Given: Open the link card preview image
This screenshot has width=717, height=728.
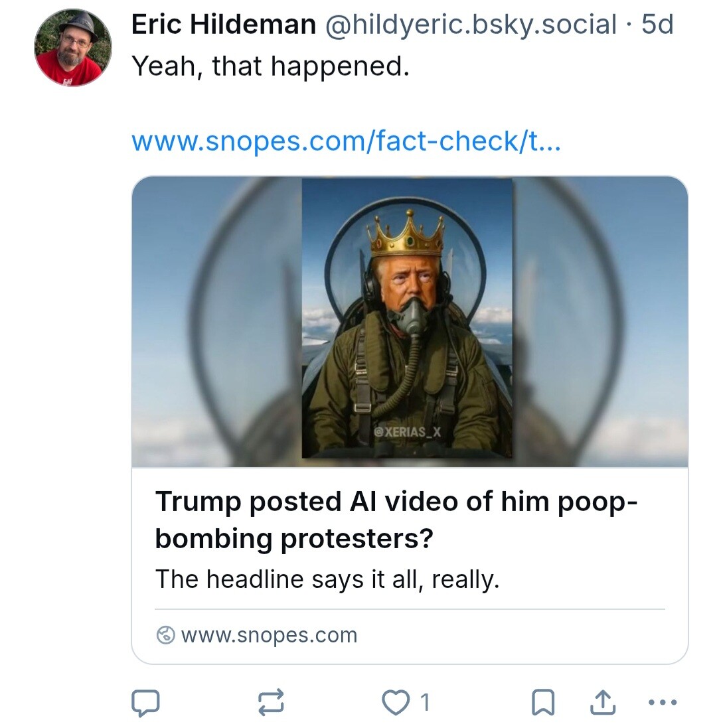Looking at the screenshot, I should click(410, 322).
